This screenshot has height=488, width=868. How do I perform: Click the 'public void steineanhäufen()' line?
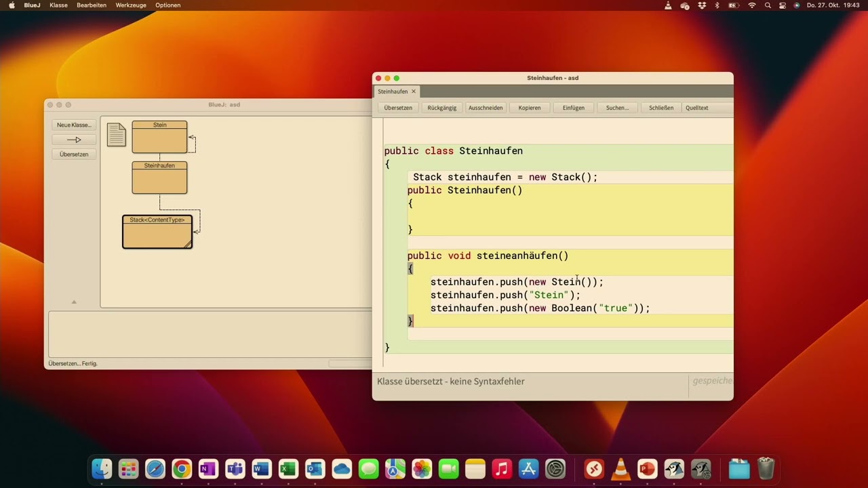click(488, 256)
